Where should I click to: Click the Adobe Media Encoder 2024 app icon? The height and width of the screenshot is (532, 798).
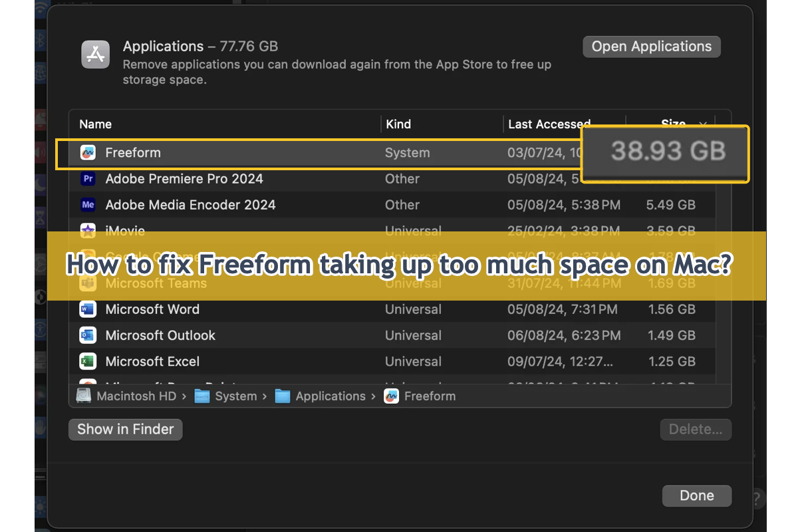click(88, 205)
